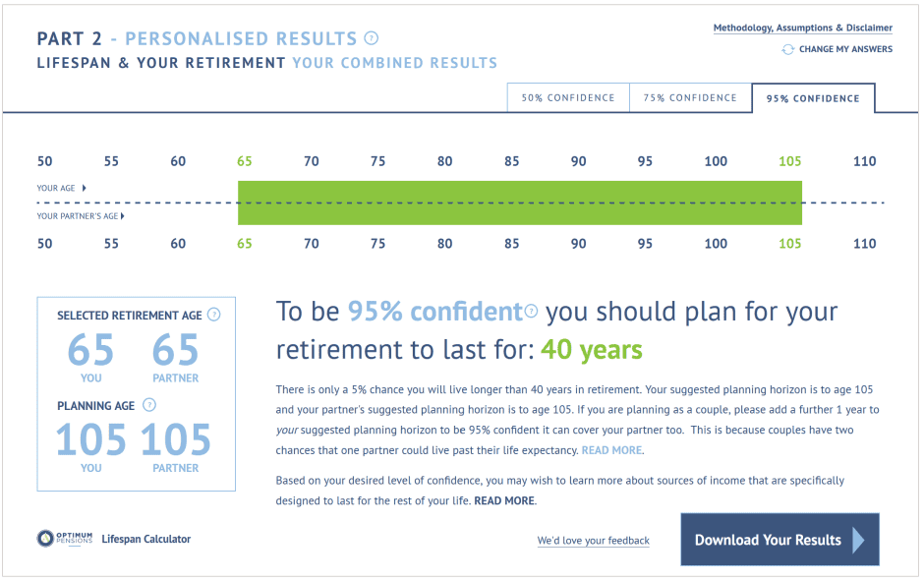Open We'd love your feedback link

point(594,541)
